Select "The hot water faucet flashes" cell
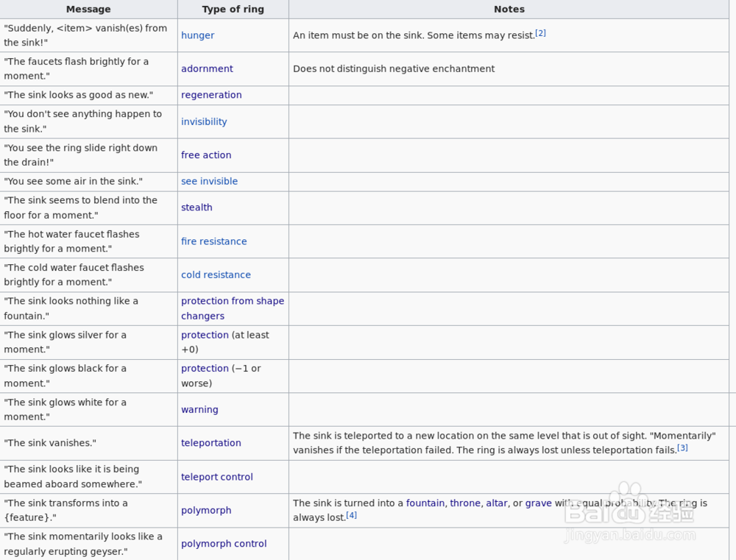The height and width of the screenshot is (560, 736). (89, 241)
